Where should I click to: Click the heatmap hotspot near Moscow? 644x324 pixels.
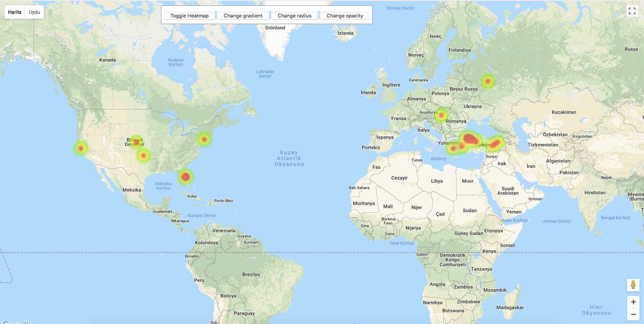487,81
